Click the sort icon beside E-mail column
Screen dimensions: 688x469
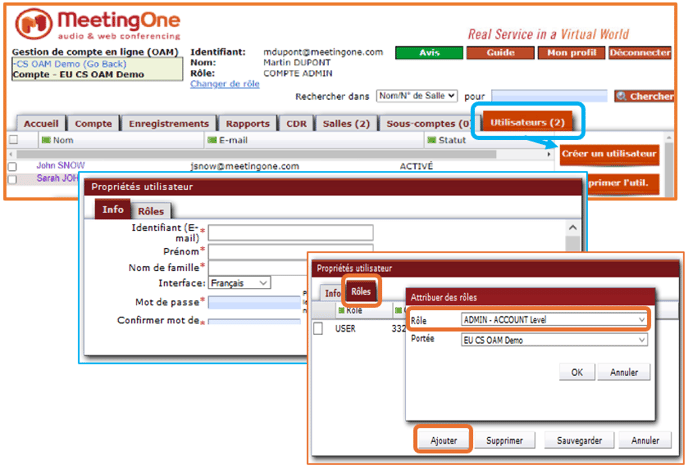coord(212,140)
